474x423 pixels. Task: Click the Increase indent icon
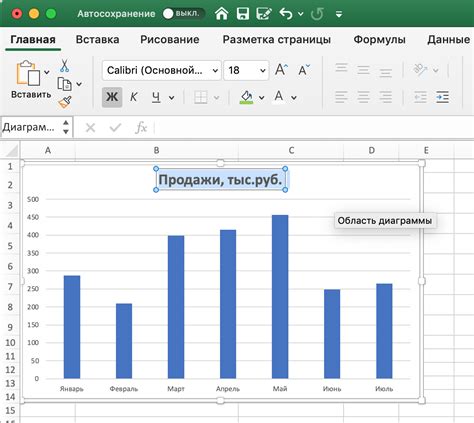tap(442, 97)
